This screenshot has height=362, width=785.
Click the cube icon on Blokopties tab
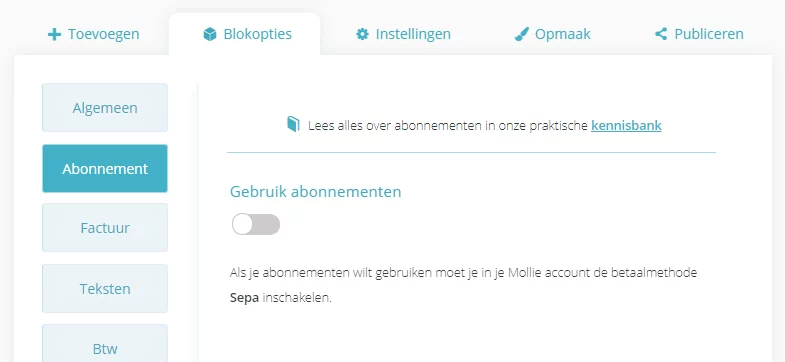210,35
